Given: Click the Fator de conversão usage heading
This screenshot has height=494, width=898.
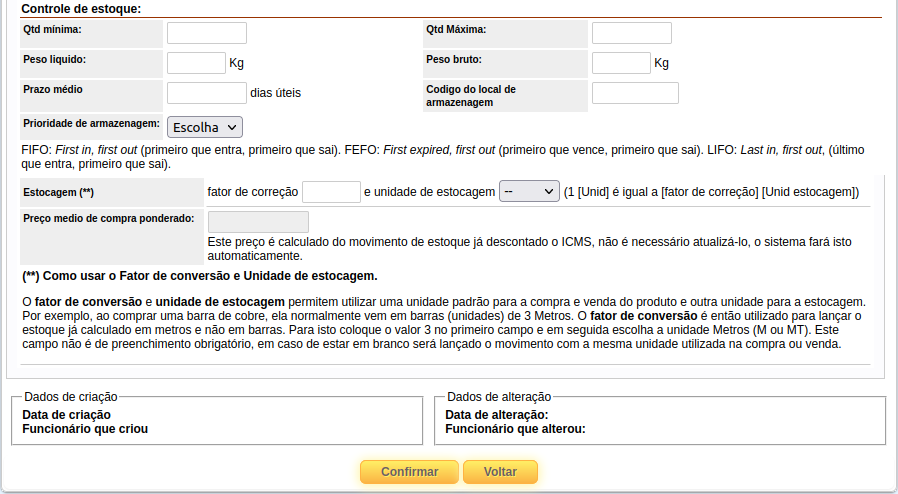Looking at the screenshot, I should point(200,276).
